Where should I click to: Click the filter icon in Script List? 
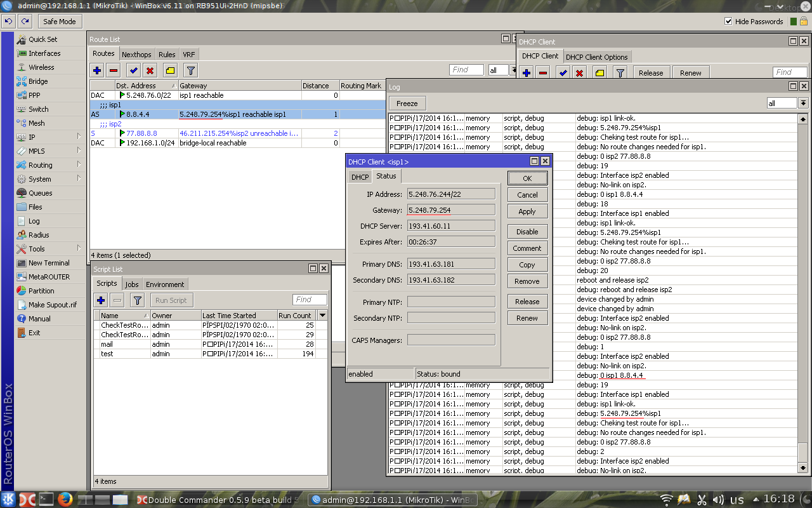coord(137,300)
